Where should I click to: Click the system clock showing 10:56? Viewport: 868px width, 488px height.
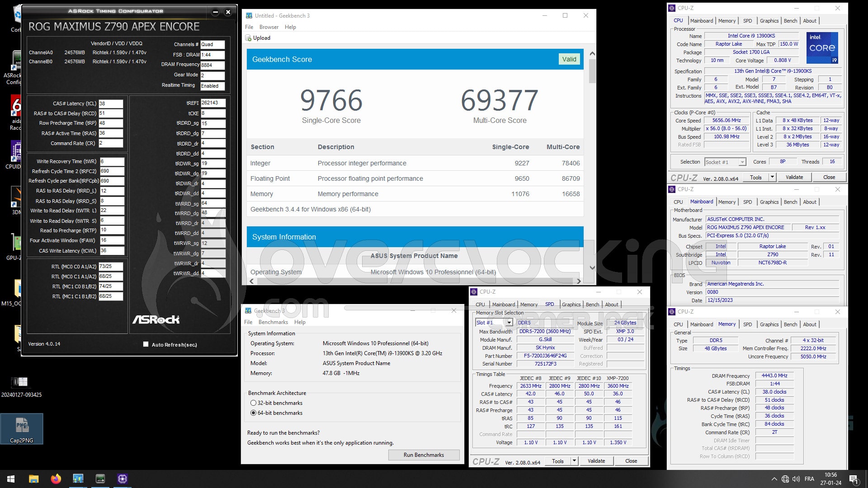(830, 475)
